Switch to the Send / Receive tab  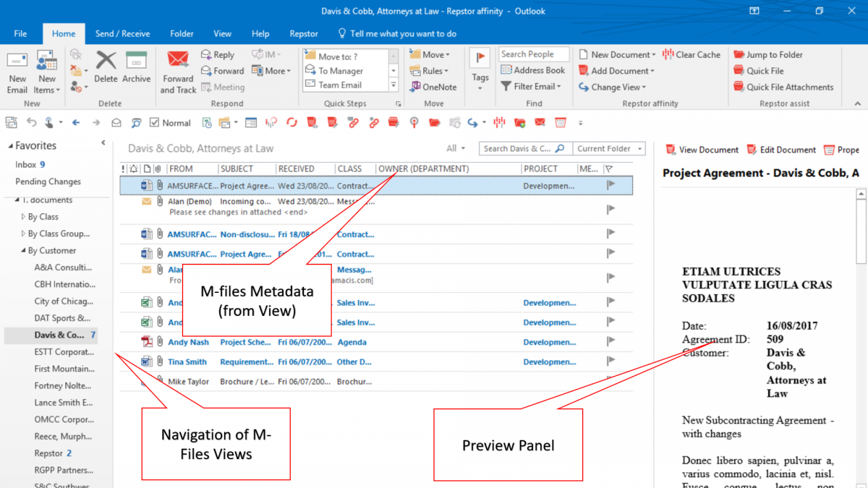(122, 34)
